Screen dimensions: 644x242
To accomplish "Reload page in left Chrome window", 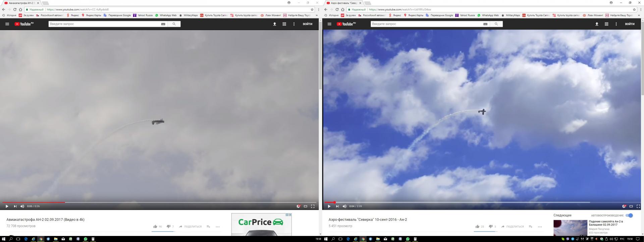I will pos(15,10).
